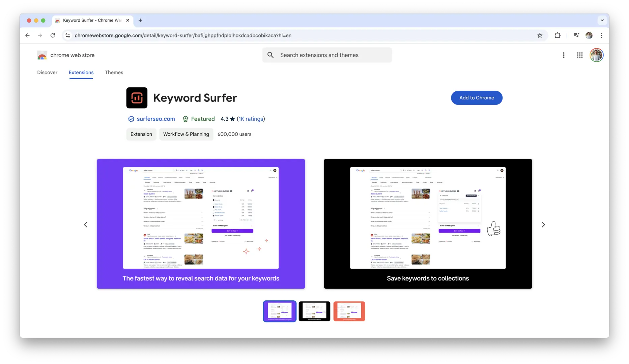629x364 pixels.
Task: Select the second black carousel thumbnail
Action: (x=314, y=311)
